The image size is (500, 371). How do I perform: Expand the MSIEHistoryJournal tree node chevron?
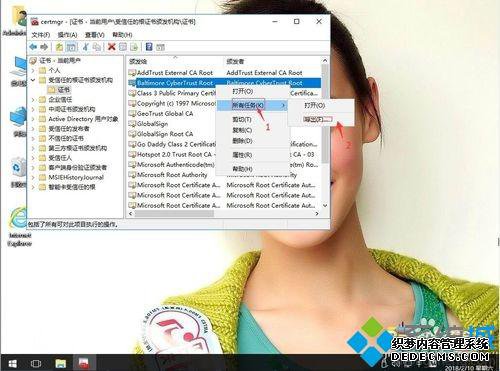33,178
